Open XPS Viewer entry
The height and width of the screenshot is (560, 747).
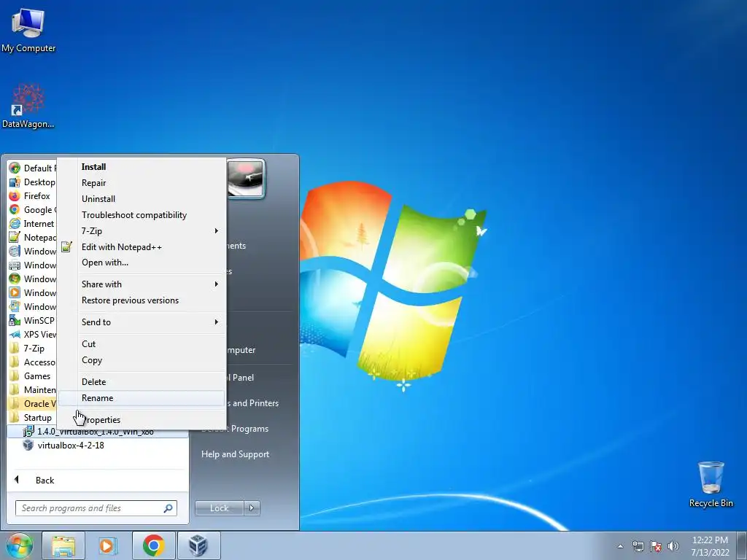coord(32,334)
